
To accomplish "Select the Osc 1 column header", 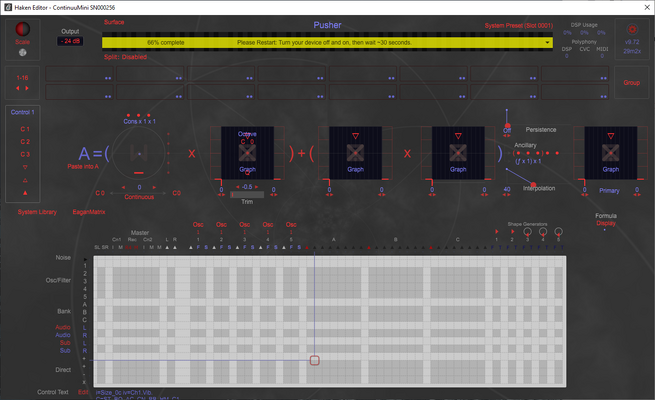I will pos(198,225).
